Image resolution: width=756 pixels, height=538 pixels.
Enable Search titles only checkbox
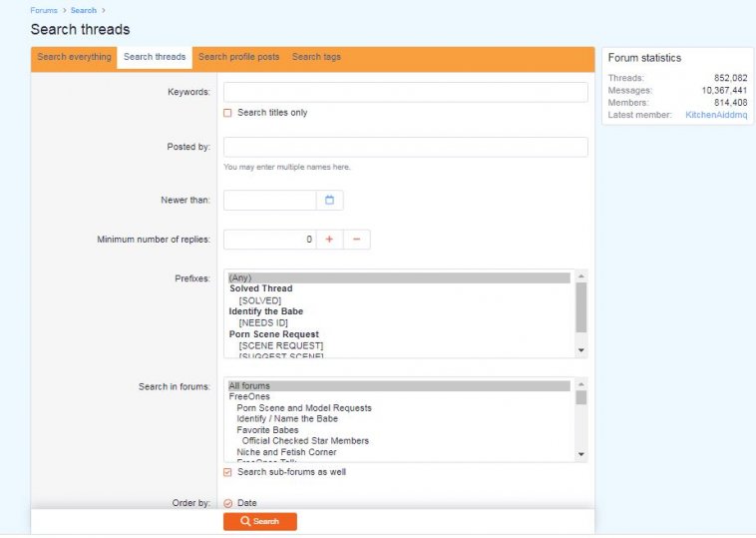(228, 113)
